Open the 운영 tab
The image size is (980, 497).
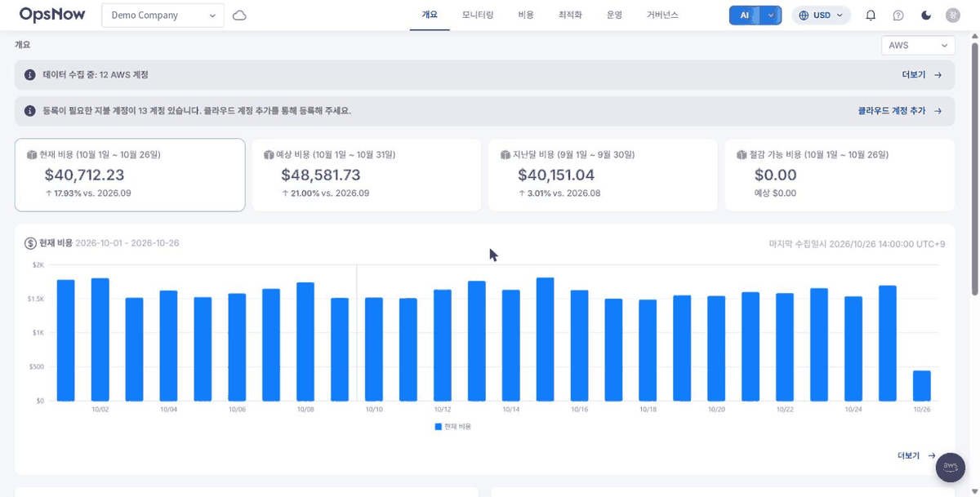tap(614, 16)
